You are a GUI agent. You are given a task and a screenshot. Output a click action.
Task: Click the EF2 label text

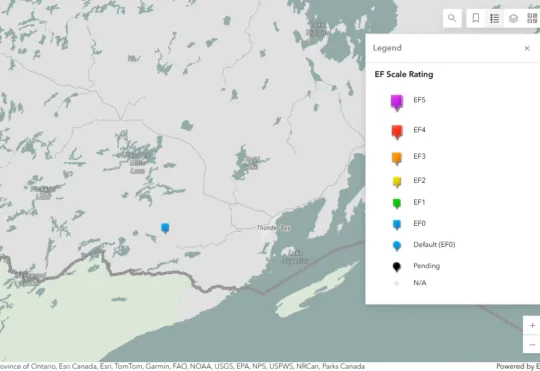pos(419,181)
